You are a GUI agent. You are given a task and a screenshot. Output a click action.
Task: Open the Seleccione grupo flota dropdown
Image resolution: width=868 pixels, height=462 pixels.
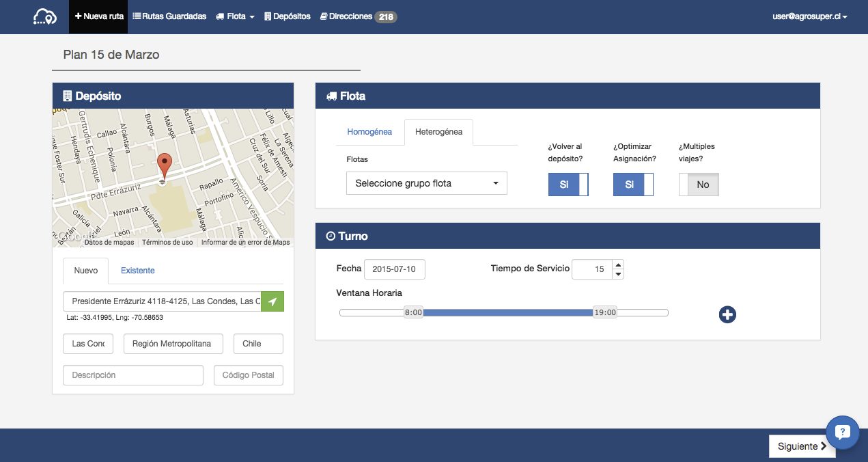(x=426, y=183)
